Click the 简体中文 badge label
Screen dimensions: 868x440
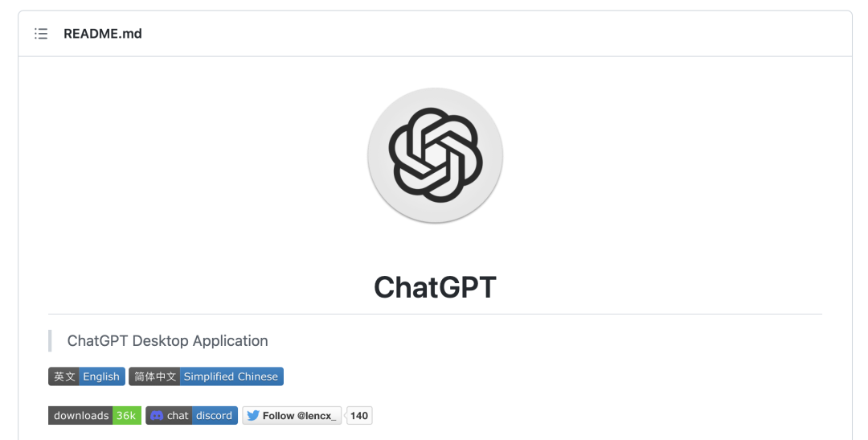tap(154, 376)
